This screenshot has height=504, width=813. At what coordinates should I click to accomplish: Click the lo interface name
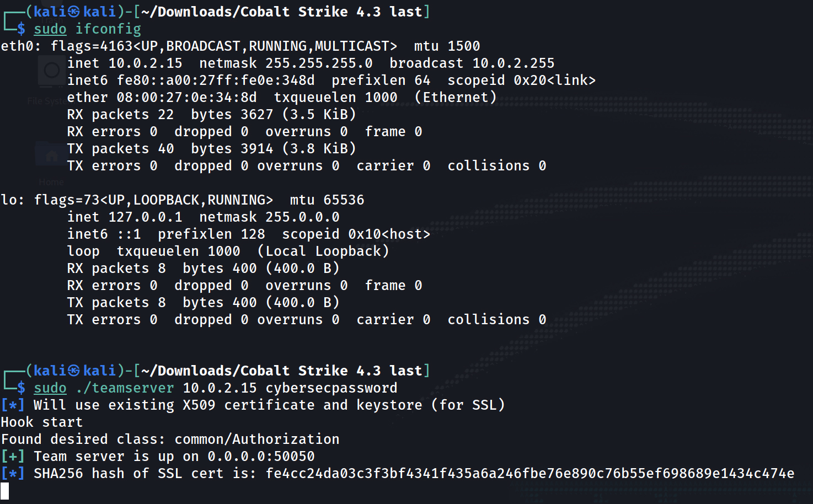tap(9, 200)
